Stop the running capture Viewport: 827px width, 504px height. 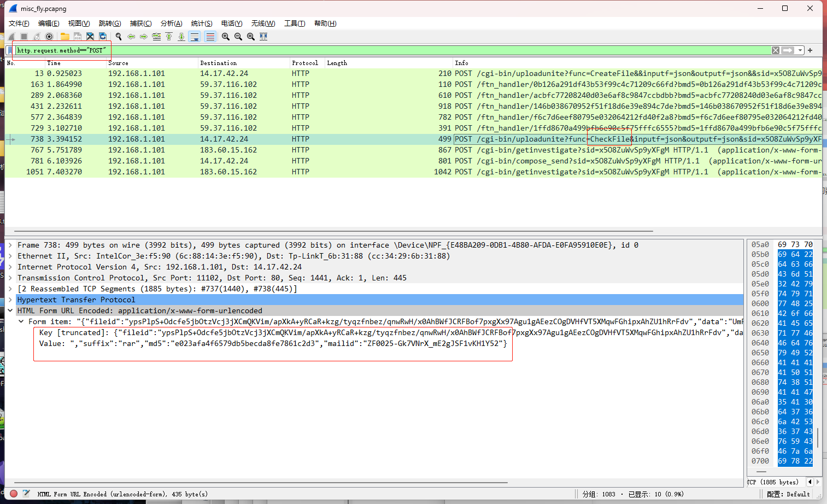coord(24,37)
